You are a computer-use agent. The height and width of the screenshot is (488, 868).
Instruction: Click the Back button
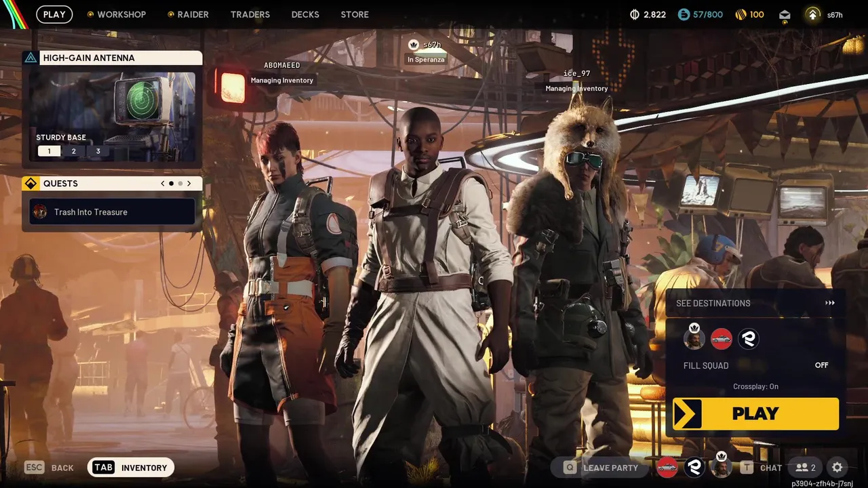50,467
